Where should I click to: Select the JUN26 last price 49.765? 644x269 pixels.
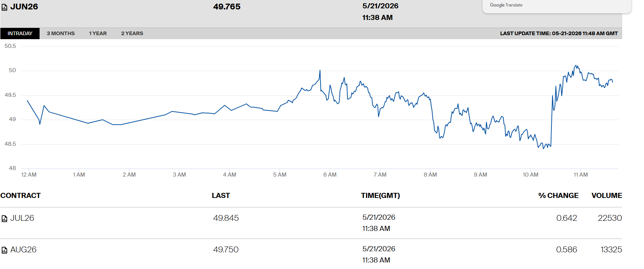227,7
